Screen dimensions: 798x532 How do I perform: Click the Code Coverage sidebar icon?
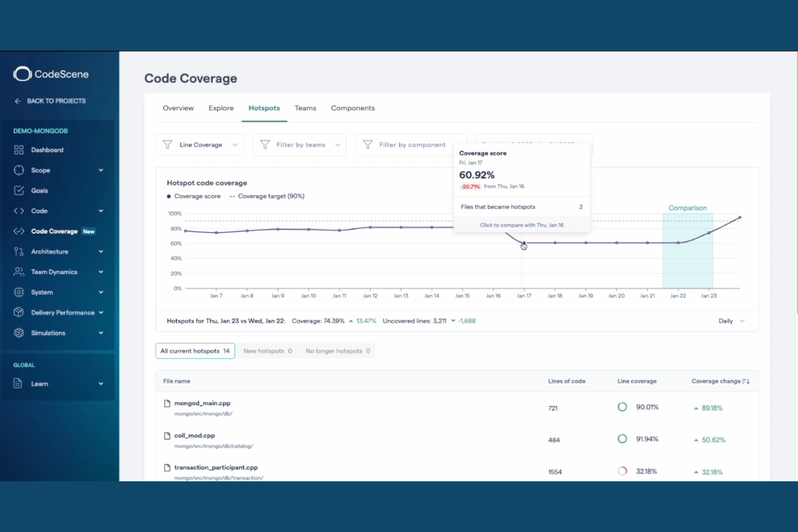coord(19,231)
